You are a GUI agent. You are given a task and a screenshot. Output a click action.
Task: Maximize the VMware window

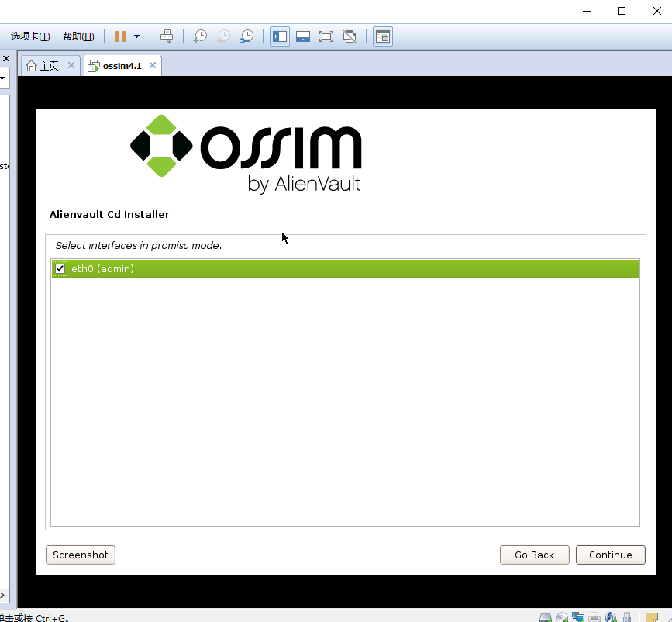click(x=622, y=11)
